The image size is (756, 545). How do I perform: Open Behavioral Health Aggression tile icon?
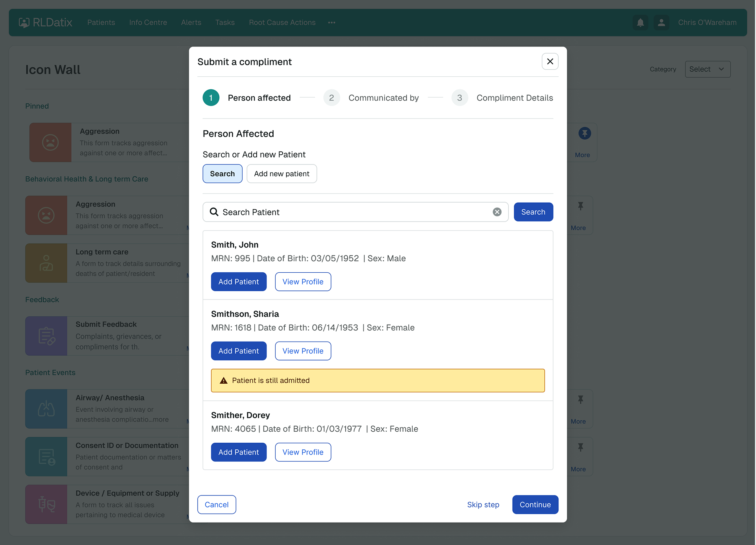[x=46, y=215]
